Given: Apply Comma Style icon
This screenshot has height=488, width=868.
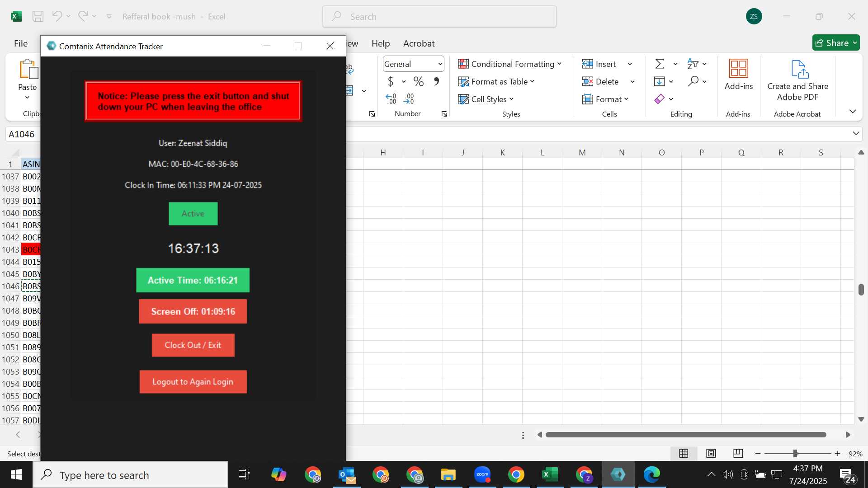Looking at the screenshot, I should 436,81.
